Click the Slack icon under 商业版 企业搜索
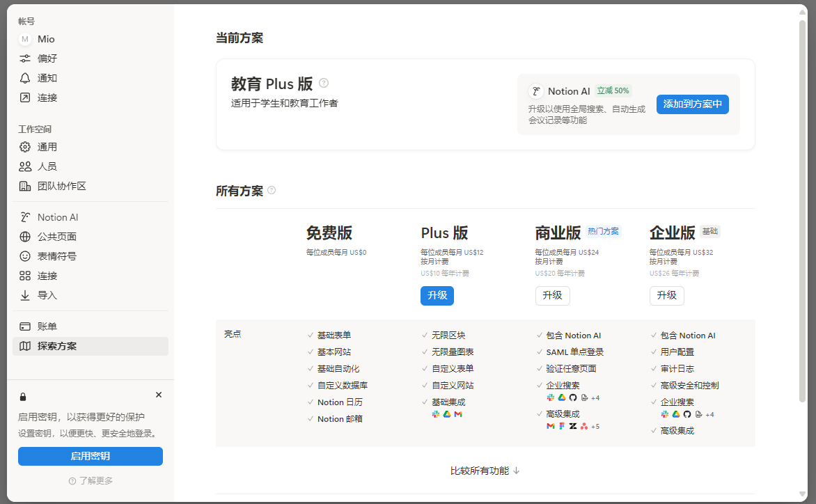The width and height of the screenshot is (816, 504). click(551, 397)
